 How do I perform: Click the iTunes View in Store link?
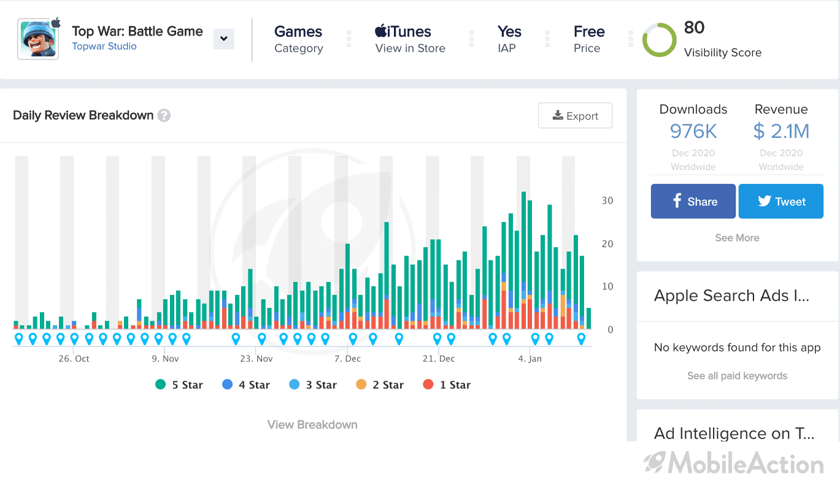coord(410,39)
